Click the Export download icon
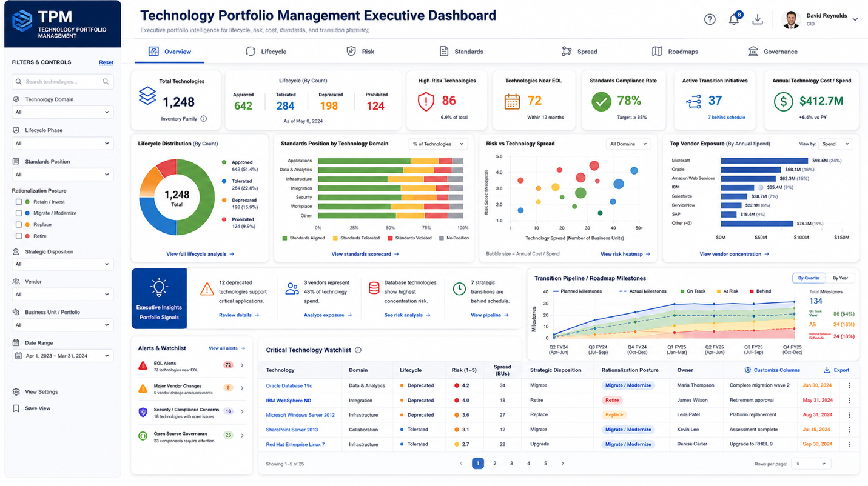Screen dimensions: 868x486 (827, 370)
